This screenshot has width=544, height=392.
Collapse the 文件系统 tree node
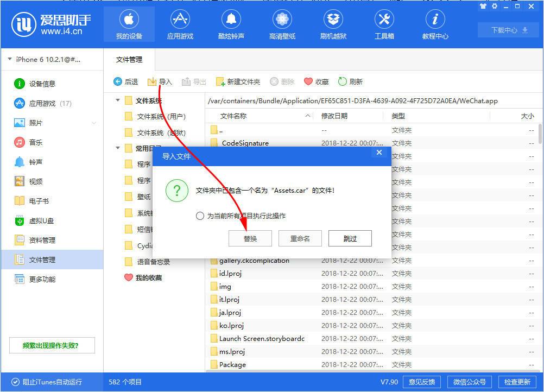pos(118,100)
